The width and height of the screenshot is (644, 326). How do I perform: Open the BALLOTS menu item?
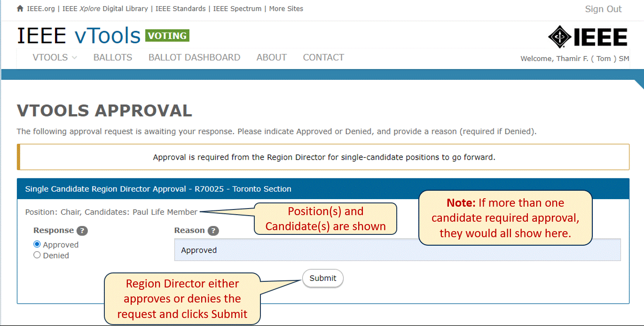click(113, 57)
